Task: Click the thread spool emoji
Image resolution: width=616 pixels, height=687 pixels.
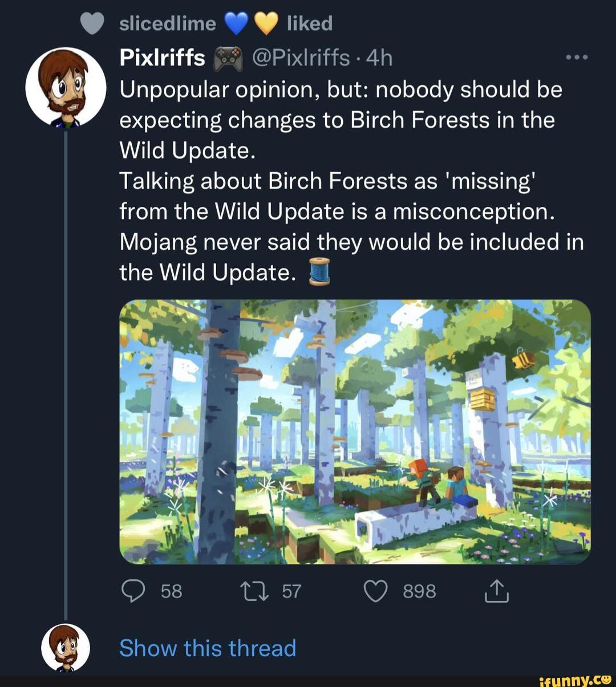Action: coord(320,272)
